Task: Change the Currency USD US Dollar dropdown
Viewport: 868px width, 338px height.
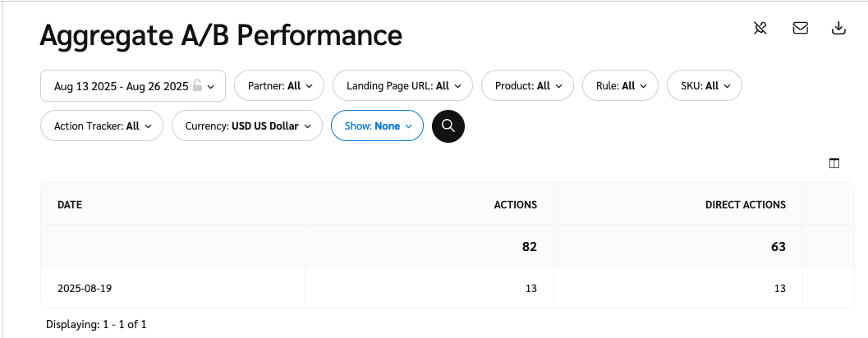Action: coord(246,126)
